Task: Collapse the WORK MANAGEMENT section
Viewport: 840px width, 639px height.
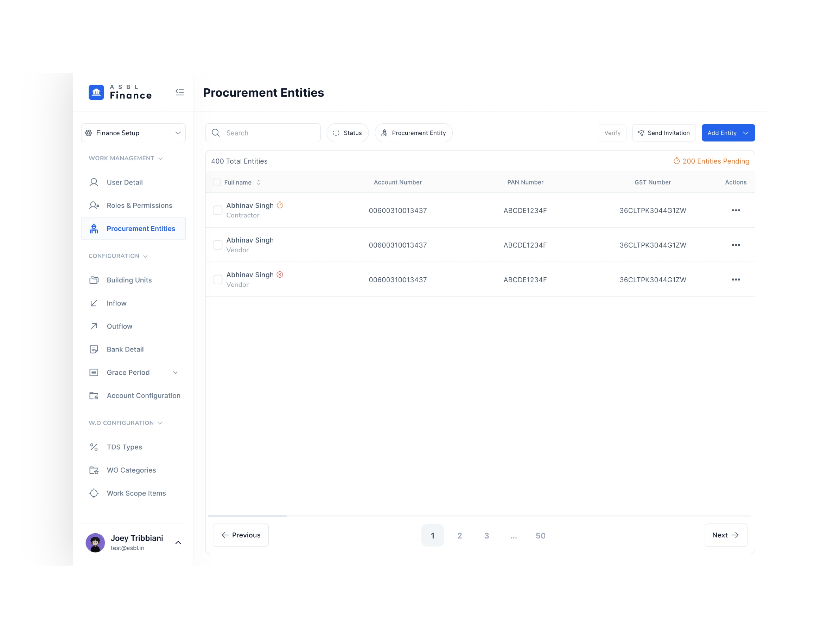Action: (x=160, y=159)
